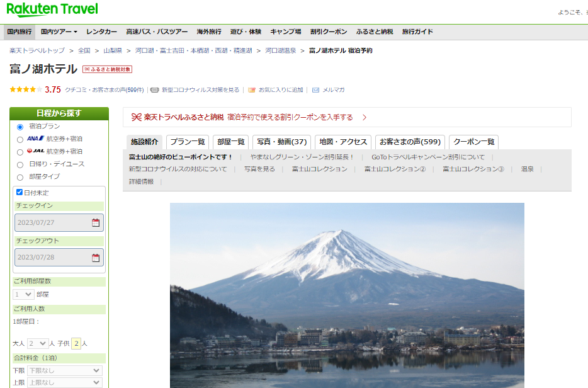
Task: Open the 国内ツアー menu
Action: 59,31
